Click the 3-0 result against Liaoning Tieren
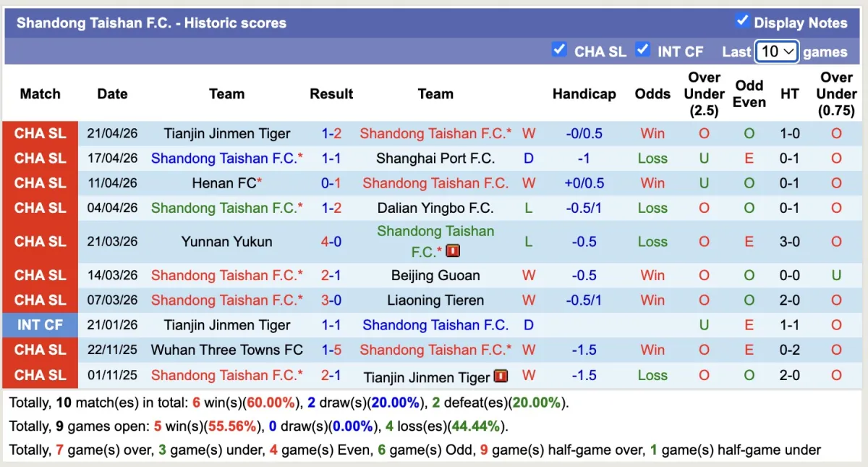This screenshot has height=467, width=868. 331,300
